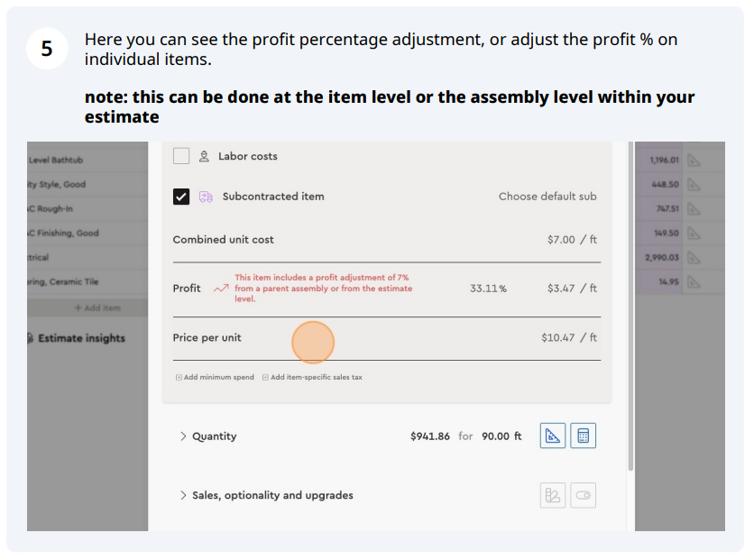Click the subcontractor truck icon
The height and width of the screenshot is (560, 754).
pos(206,197)
